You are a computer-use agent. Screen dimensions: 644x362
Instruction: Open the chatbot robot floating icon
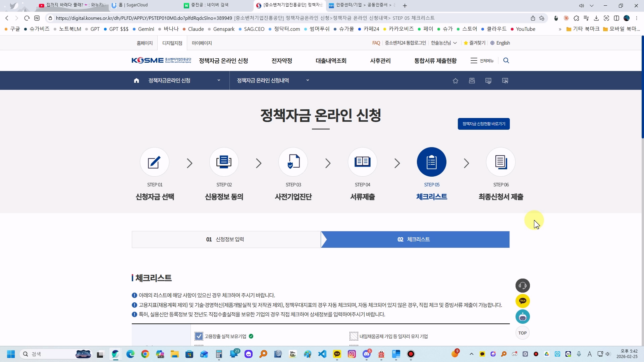pos(523,317)
